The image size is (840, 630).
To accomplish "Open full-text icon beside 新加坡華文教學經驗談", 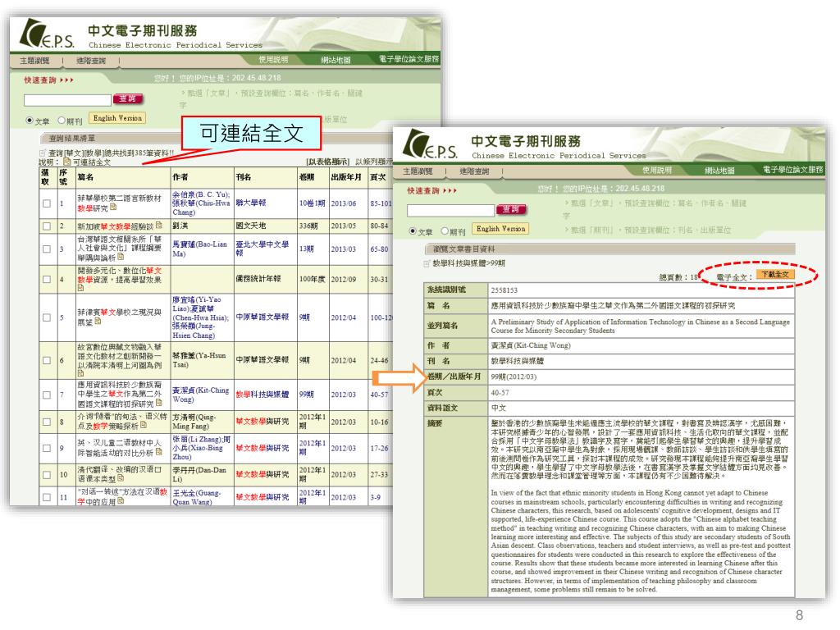I will click(158, 226).
